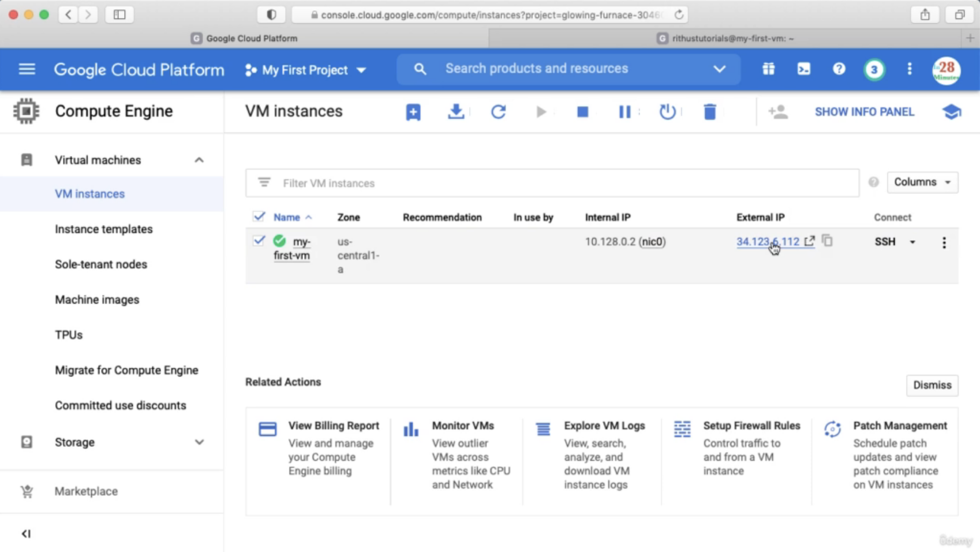Dismiss the Related Actions section
980x552 pixels.
[x=932, y=385]
